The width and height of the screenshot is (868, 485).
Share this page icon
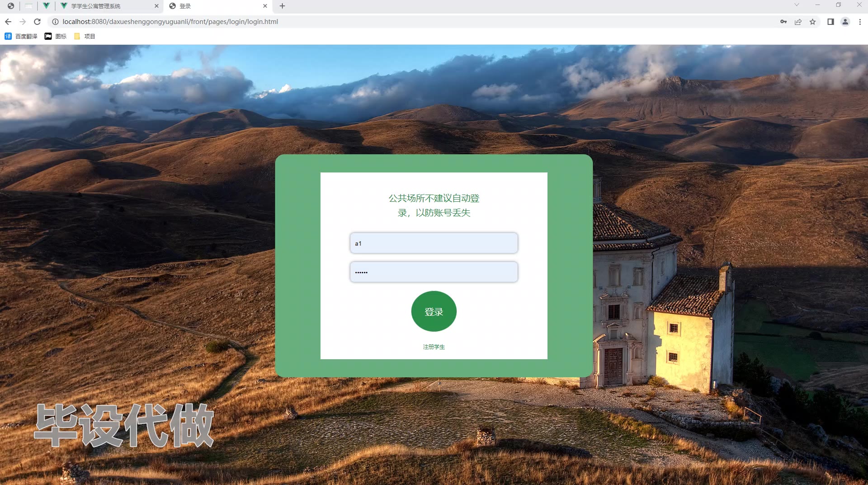coord(798,22)
